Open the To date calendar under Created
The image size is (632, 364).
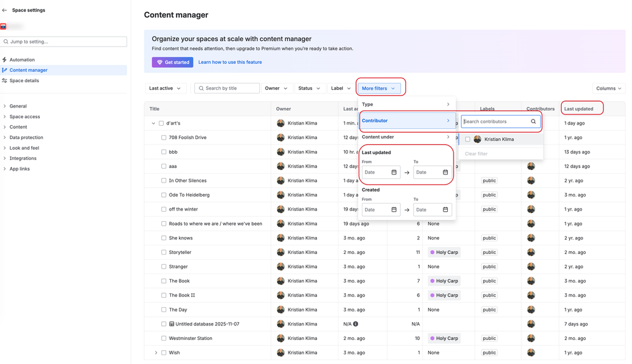(446, 209)
